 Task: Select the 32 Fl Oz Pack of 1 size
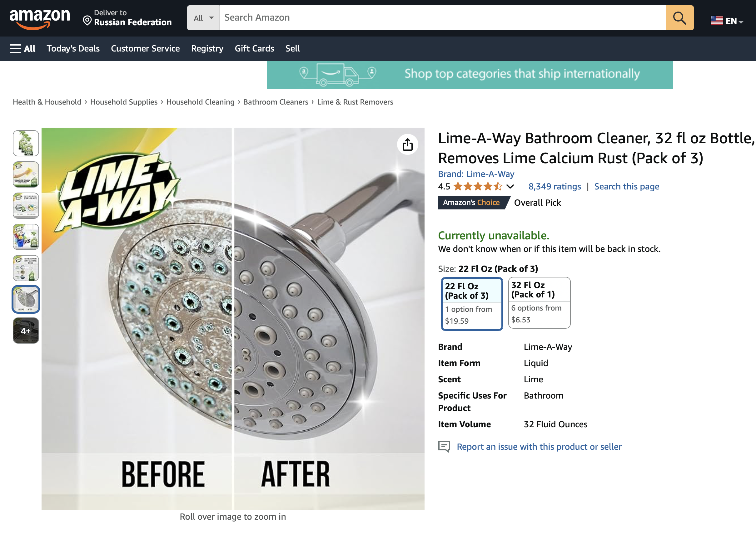click(x=539, y=302)
